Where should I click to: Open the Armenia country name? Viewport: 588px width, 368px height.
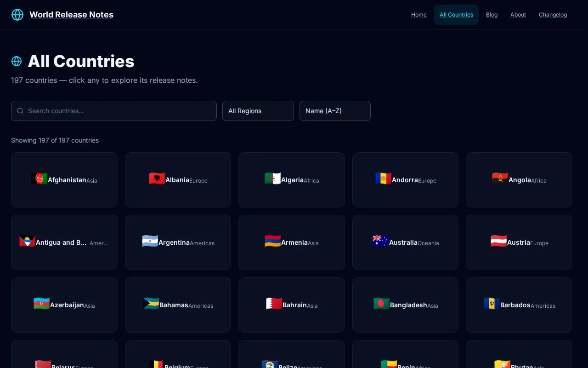point(294,242)
